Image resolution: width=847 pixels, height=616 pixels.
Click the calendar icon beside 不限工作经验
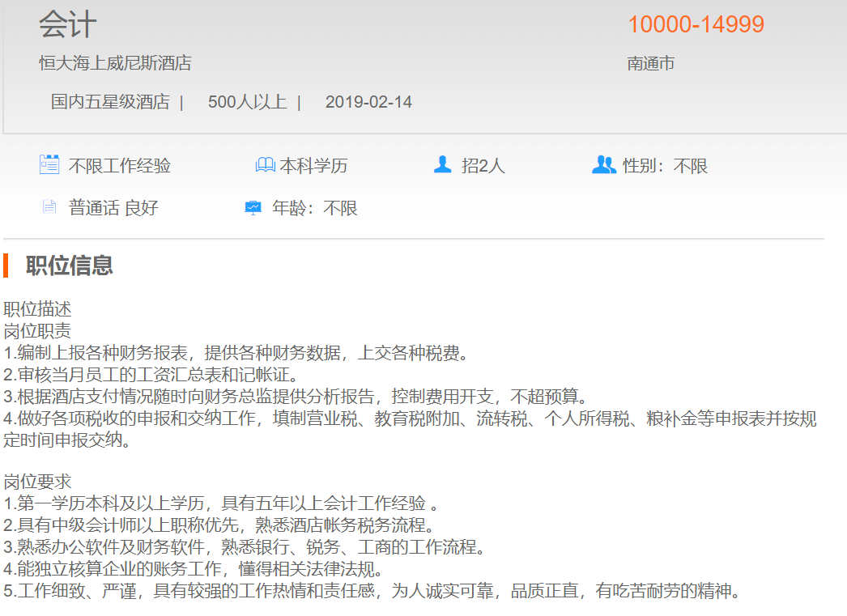[x=49, y=165]
